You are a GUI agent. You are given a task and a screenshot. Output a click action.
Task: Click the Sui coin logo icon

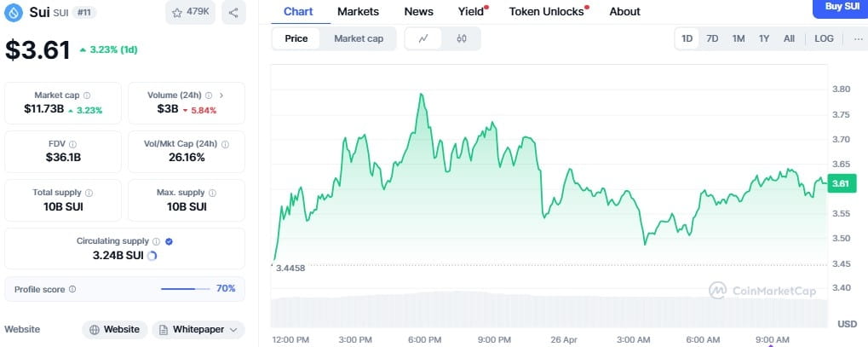pos(13,13)
